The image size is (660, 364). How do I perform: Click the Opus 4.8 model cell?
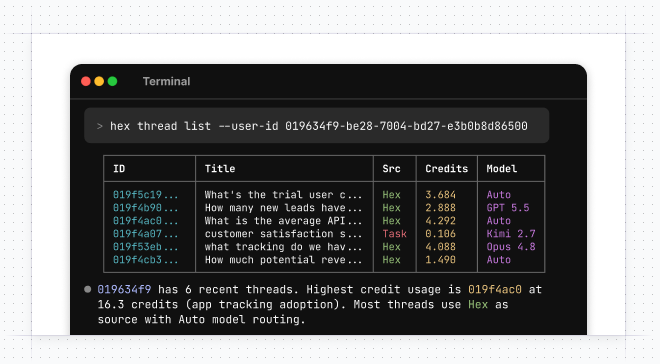(511, 247)
